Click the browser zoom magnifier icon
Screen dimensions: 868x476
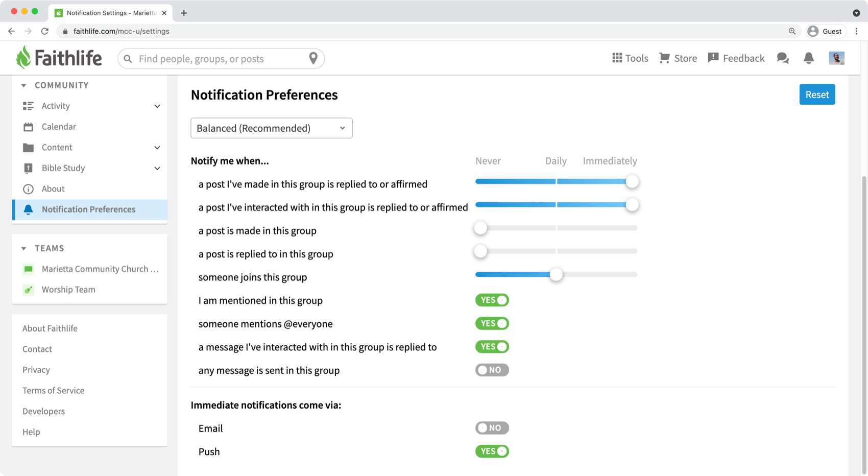pos(792,31)
